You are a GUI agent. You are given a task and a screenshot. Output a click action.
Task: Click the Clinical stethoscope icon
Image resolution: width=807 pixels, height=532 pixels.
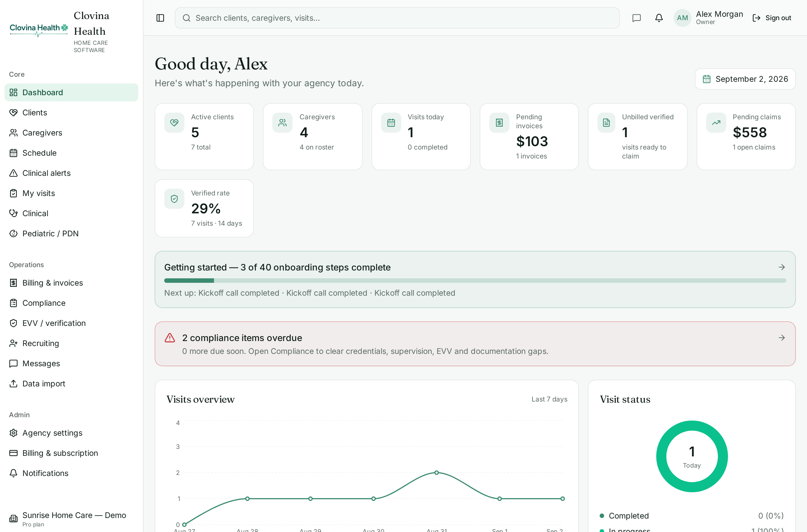point(13,213)
